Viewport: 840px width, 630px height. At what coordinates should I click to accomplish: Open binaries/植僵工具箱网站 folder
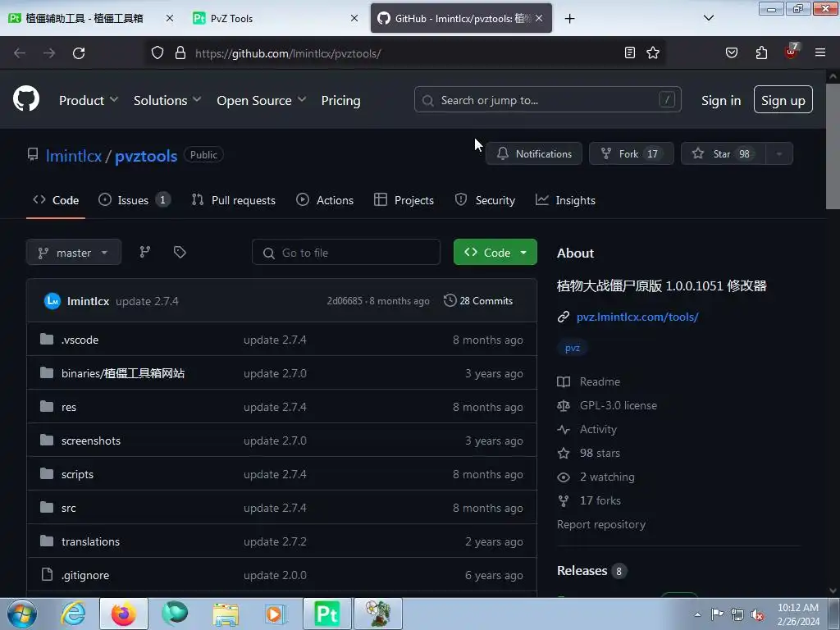[123, 373]
